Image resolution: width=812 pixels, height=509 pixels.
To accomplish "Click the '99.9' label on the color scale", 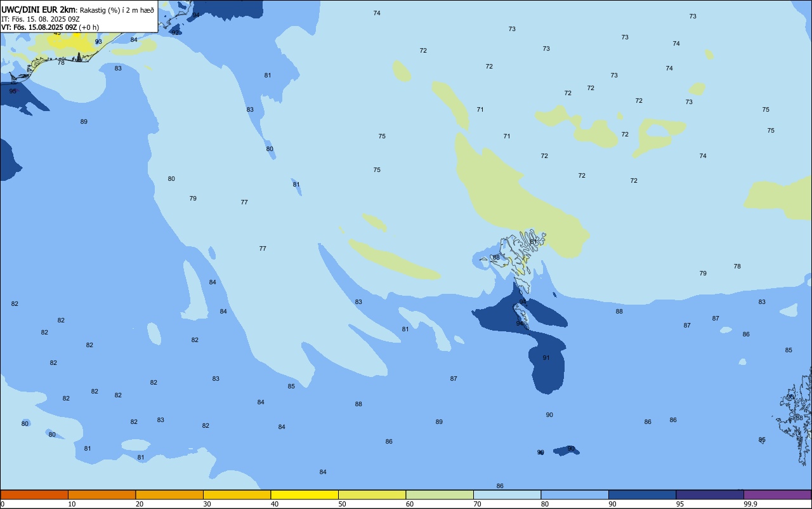I will click(751, 504).
